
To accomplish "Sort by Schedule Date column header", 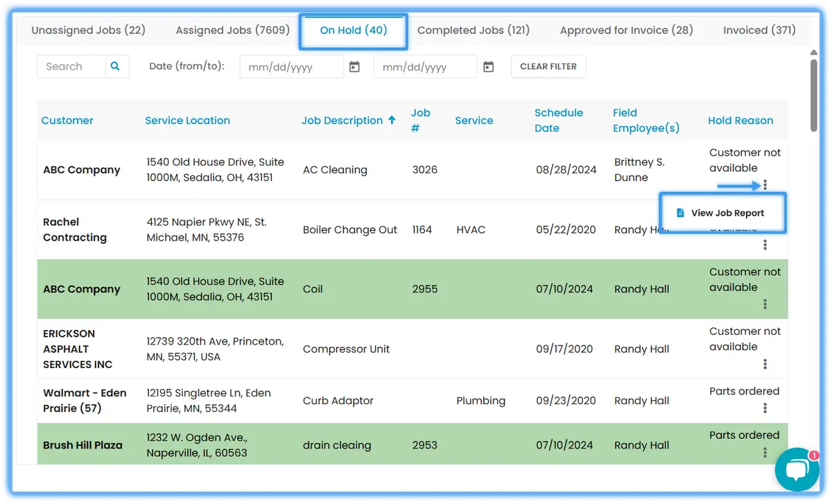I will coord(559,120).
